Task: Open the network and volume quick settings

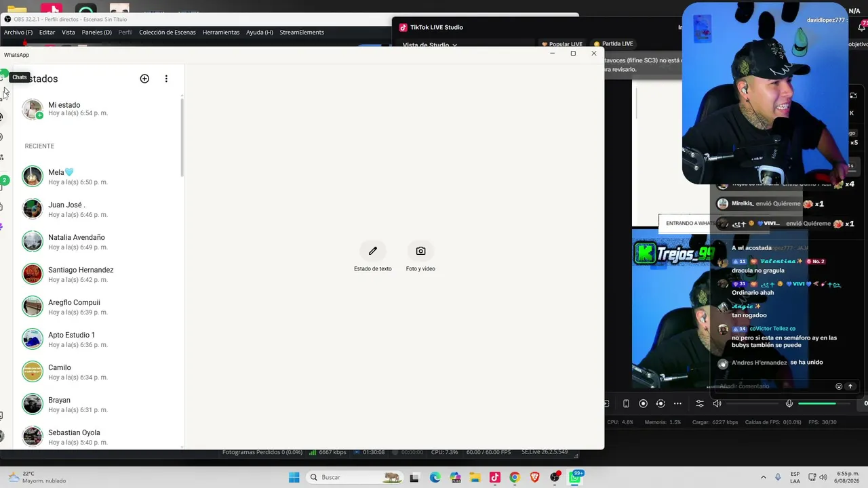Action: click(818, 477)
